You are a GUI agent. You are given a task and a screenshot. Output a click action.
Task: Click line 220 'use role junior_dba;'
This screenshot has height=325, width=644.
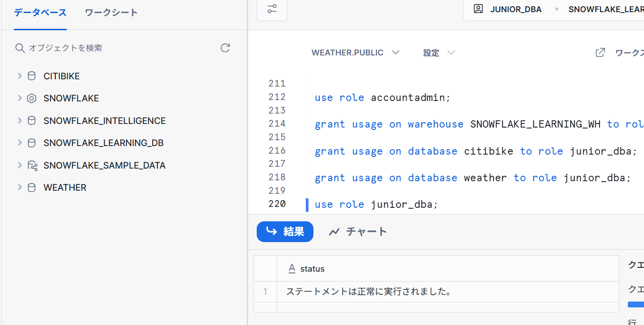coord(376,204)
